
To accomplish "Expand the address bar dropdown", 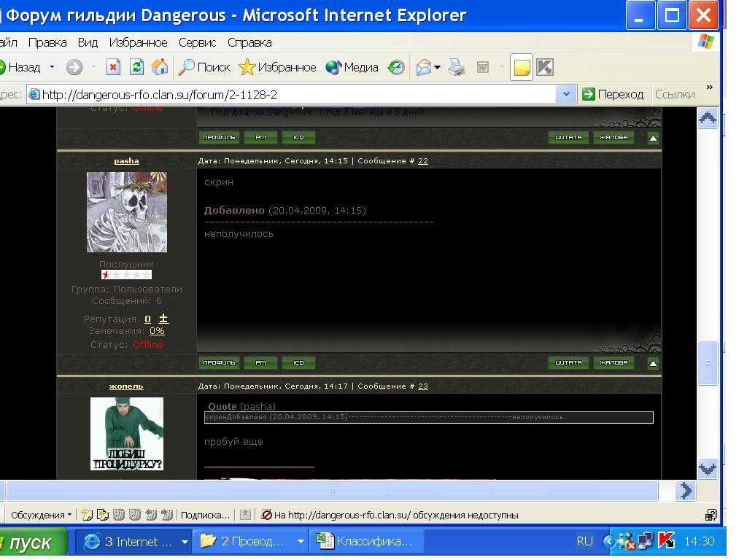I will coord(566,94).
